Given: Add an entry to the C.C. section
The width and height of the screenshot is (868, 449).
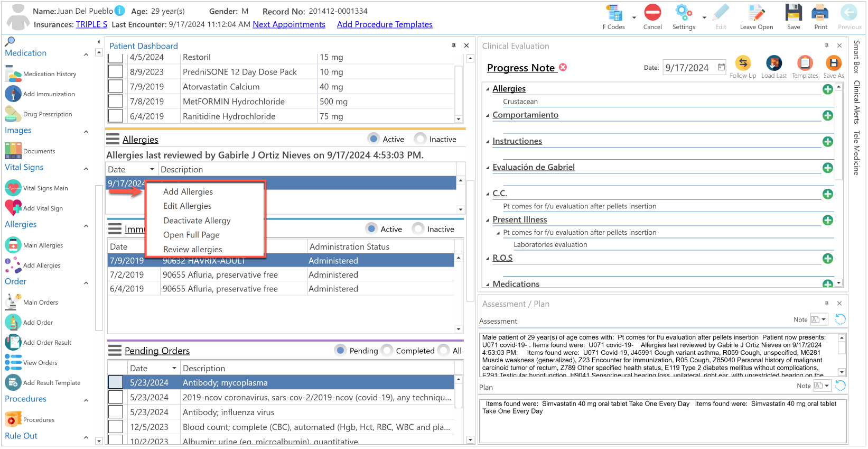Looking at the screenshot, I should [828, 194].
